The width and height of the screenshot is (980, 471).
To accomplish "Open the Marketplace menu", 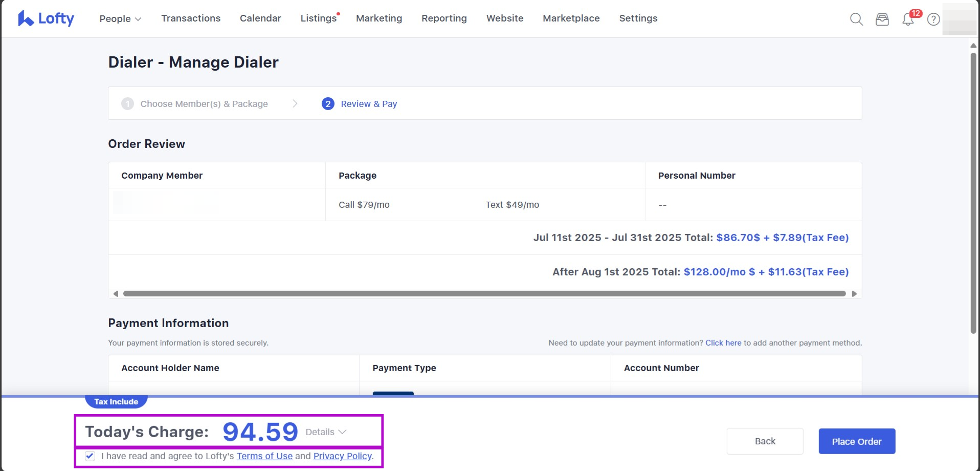I will point(571,18).
